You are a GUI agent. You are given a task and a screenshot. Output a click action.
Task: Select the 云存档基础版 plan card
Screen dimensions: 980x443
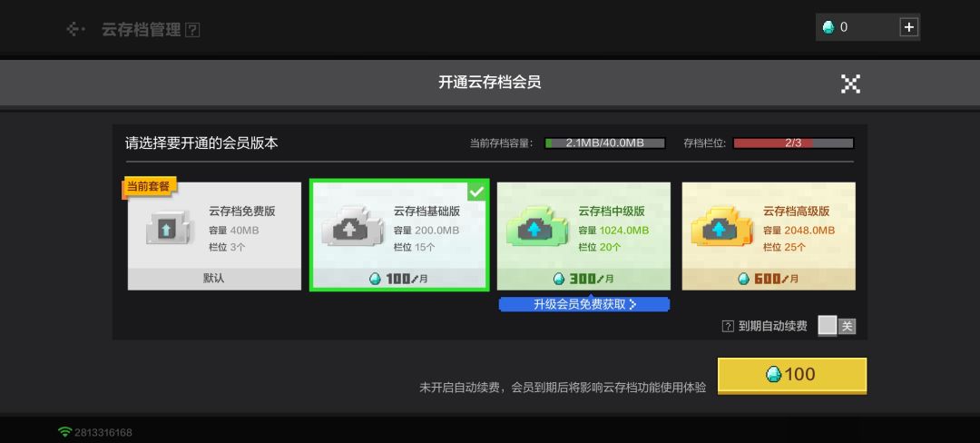(x=399, y=235)
